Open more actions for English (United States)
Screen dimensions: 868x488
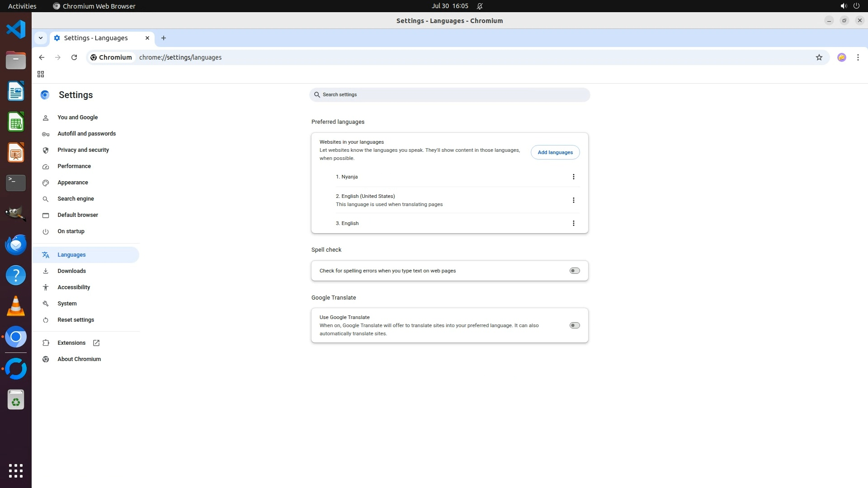point(573,200)
